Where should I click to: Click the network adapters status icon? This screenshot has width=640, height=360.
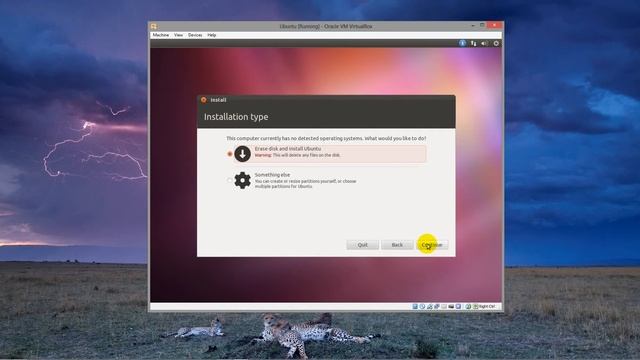click(x=429, y=306)
